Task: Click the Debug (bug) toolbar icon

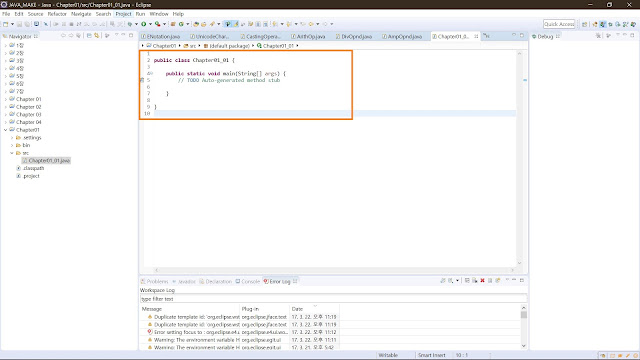Action: point(130,24)
